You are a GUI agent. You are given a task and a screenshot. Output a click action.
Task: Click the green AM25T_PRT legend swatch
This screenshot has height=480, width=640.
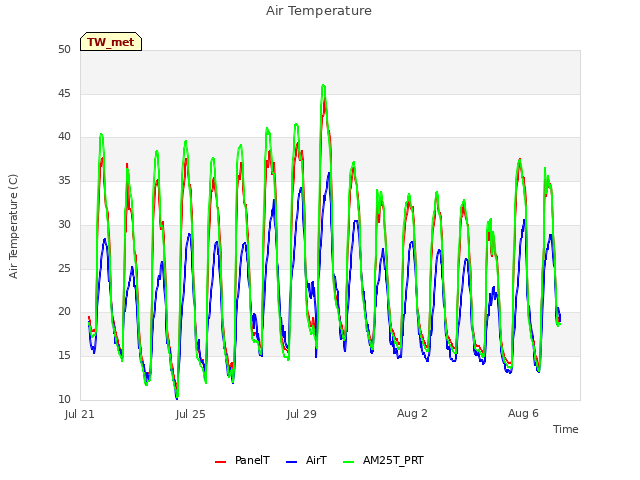click(x=349, y=462)
